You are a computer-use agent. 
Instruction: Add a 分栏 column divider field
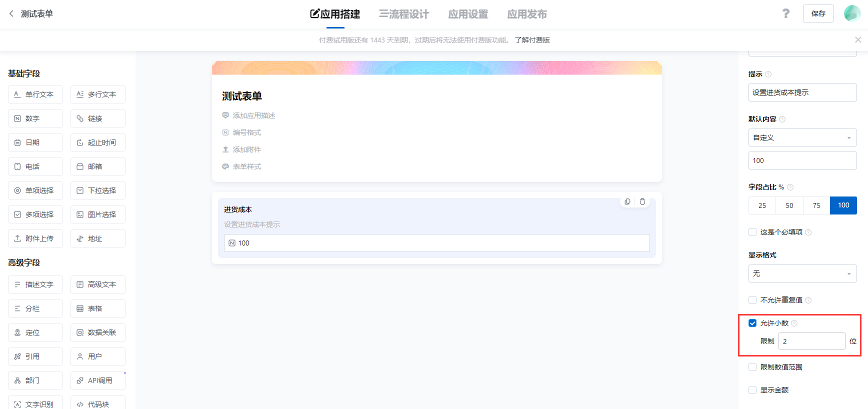[35, 308]
